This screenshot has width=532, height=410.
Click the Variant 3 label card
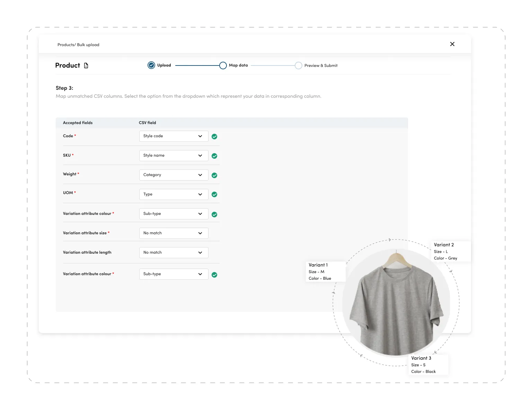(428, 365)
